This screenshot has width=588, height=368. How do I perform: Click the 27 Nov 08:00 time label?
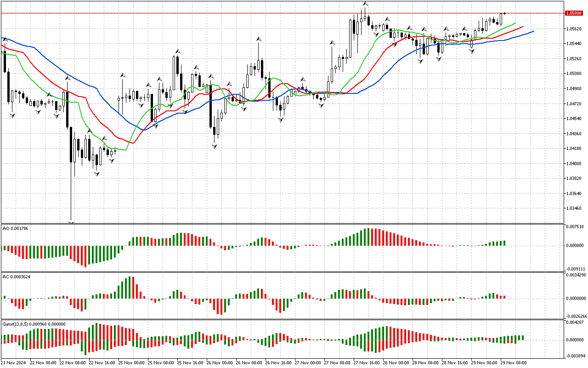[336, 362]
